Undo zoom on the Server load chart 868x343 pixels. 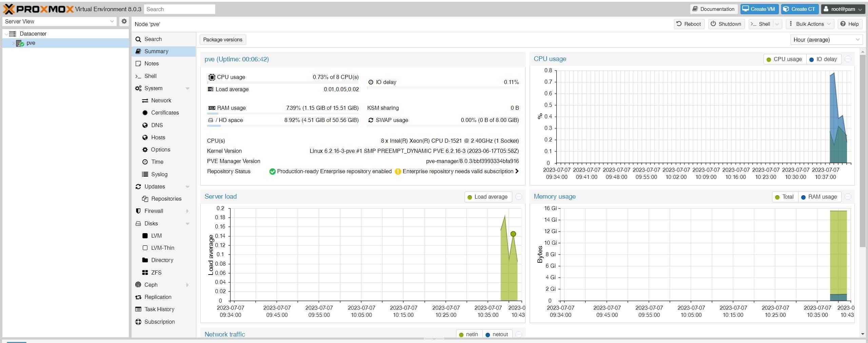pyautogui.click(x=518, y=197)
